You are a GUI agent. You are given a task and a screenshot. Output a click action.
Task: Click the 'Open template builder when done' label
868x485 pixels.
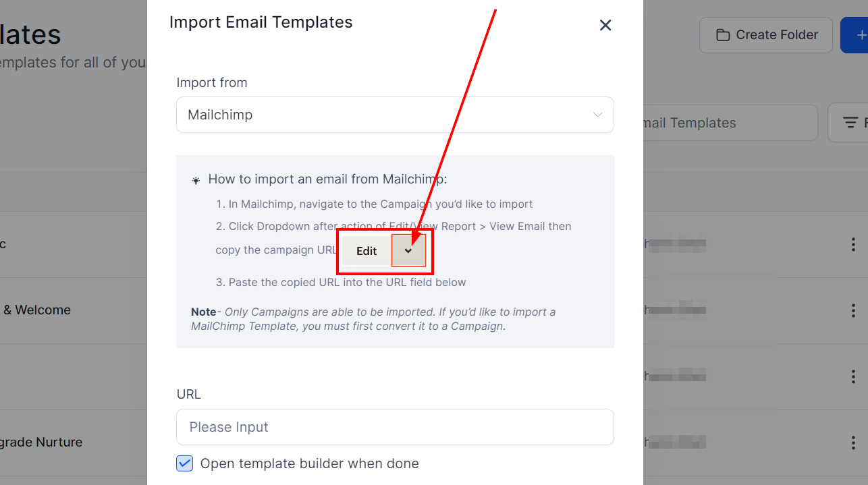(x=310, y=463)
